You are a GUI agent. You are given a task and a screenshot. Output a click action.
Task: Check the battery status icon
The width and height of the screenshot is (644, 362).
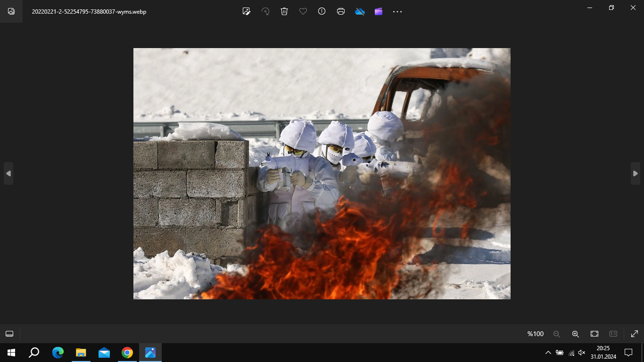point(560,353)
